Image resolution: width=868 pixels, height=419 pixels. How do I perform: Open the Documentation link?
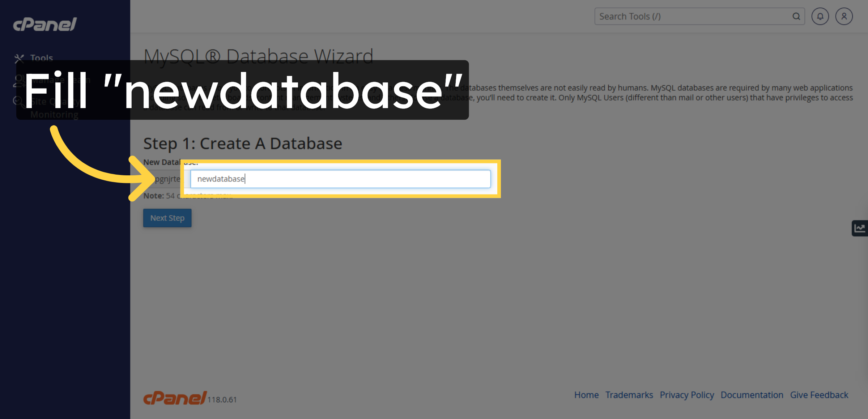click(x=752, y=395)
